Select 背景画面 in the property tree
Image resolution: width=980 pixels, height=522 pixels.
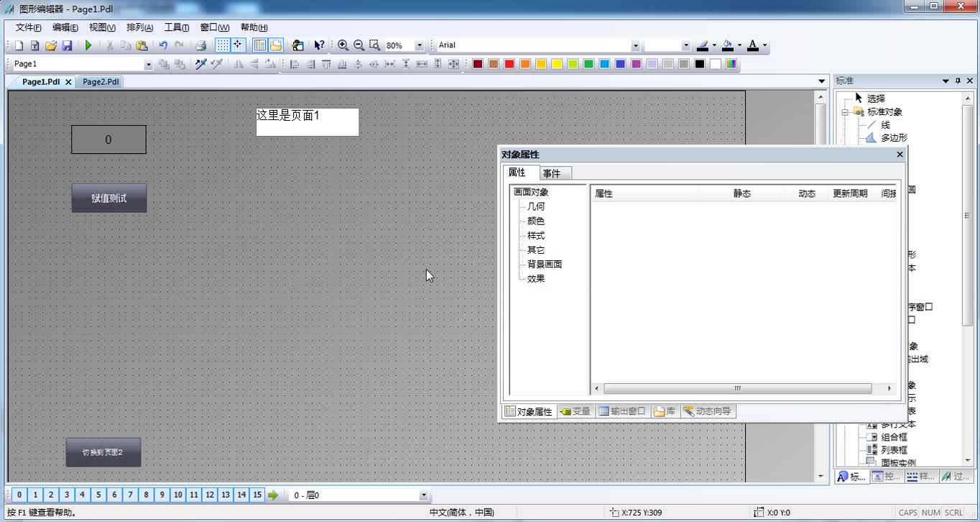click(x=545, y=264)
